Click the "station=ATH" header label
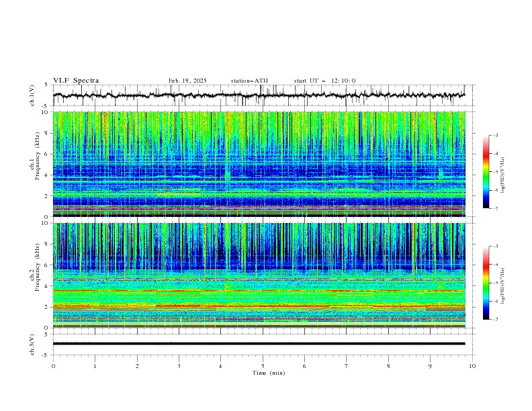 [249, 81]
